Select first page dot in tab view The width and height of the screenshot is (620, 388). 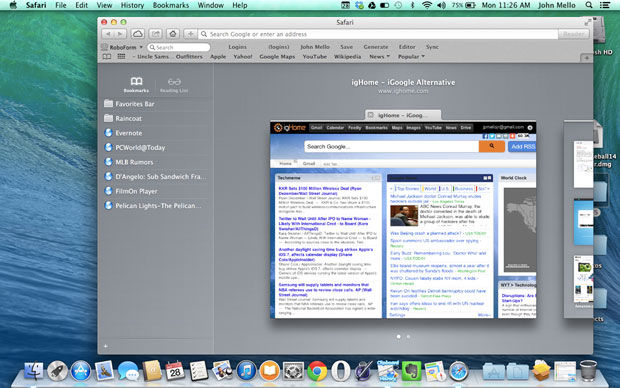coord(399,337)
